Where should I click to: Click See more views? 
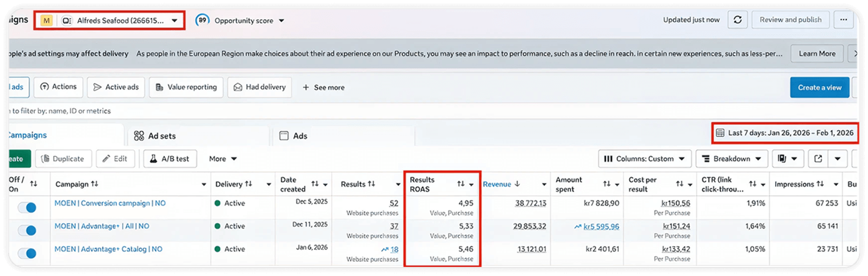pyautogui.click(x=323, y=87)
